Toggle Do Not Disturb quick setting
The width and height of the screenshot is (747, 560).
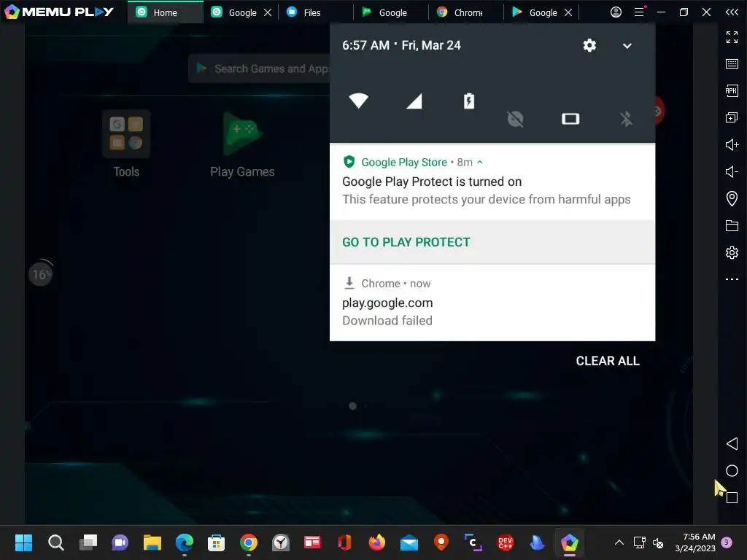(x=515, y=119)
